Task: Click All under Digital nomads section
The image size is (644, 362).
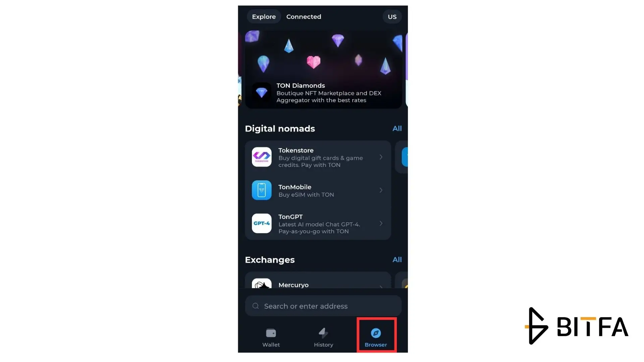Action: 397,128
